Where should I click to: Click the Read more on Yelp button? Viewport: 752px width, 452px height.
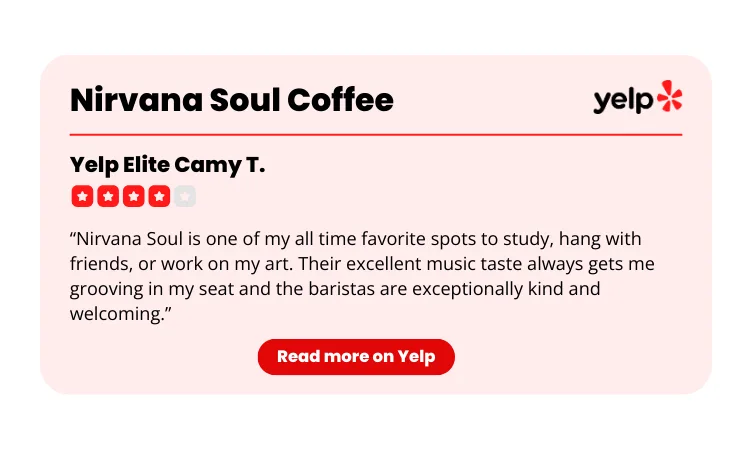pos(356,357)
